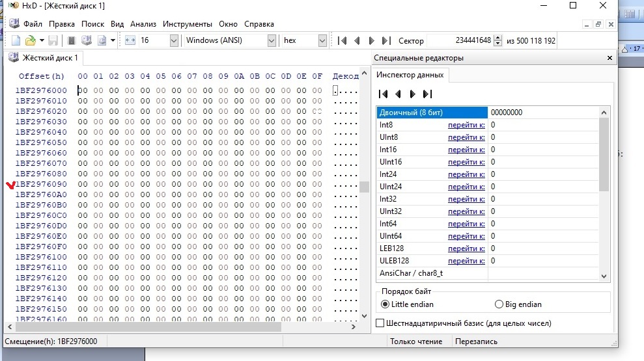This screenshot has width=644, height=361.
Task: Open the hex offset base dropdown
Action: [x=322, y=40]
